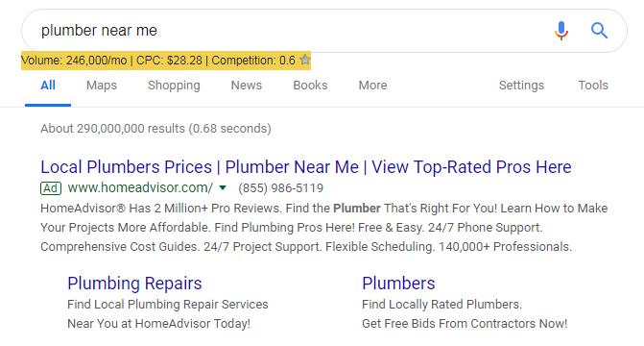Click the blue magnifier search icon
This screenshot has width=644, height=346.
click(599, 31)
